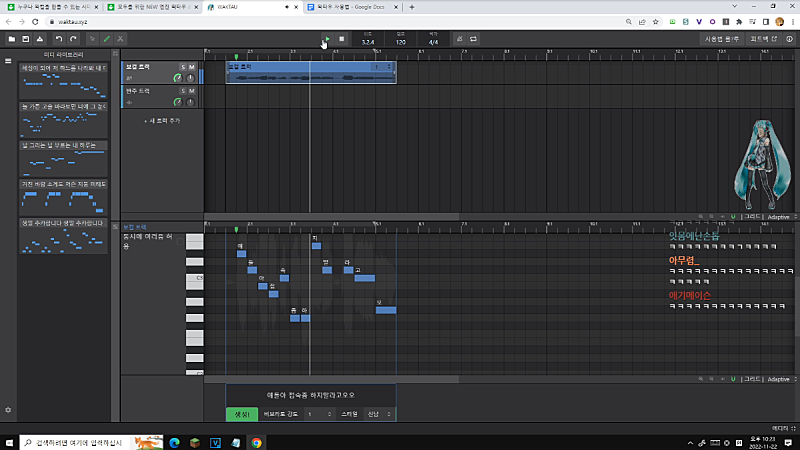800x450 pixels.
Task: Select the green pencil draw tool
Action: click(106, 39)
